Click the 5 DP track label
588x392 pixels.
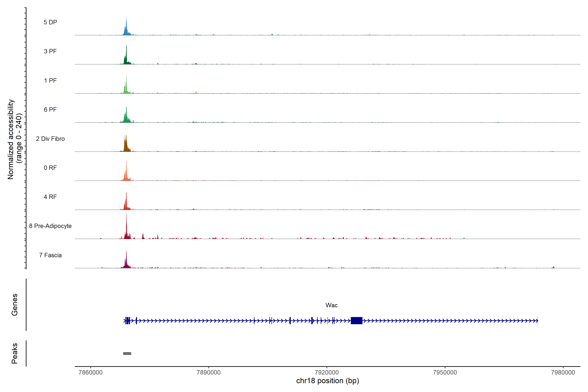[x=50, y=22]
